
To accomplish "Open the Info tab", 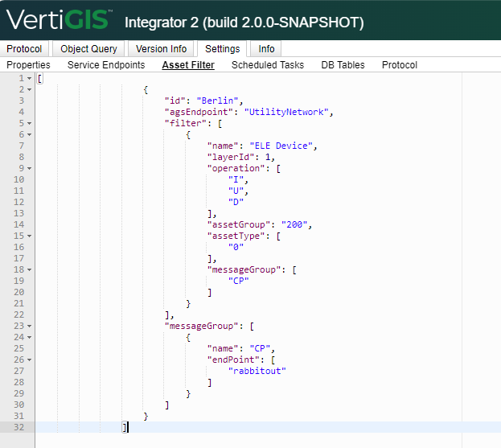I will click(266, 49).
